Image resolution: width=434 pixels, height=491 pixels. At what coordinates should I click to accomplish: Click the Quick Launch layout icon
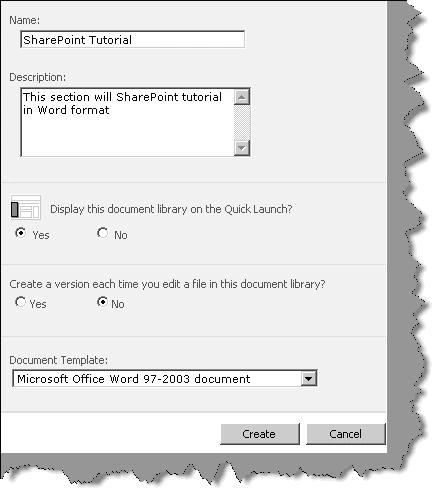coord(26,208)
